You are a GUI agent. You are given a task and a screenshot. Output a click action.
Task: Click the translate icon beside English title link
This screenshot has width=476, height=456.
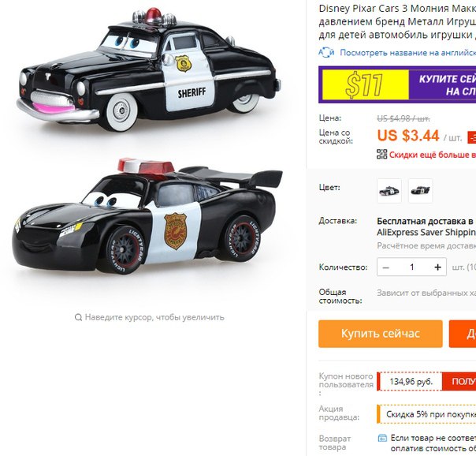(326, 53)
